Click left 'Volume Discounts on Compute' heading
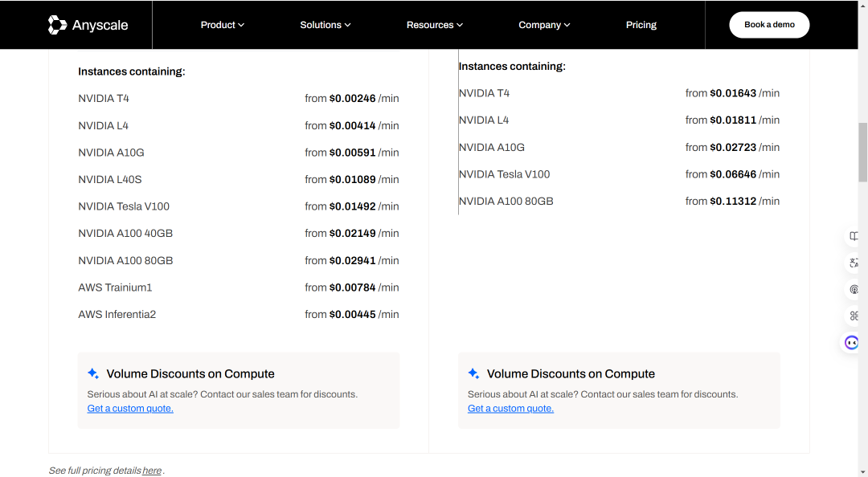 (190, 373)
